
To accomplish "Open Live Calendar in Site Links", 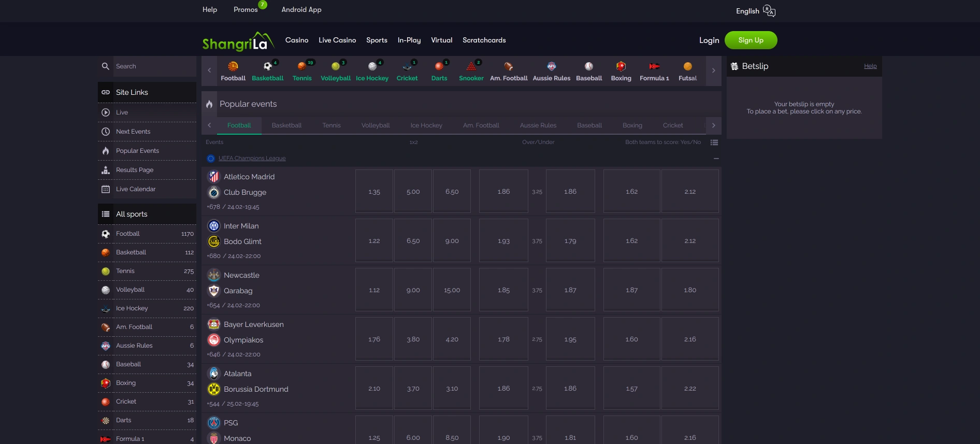I will [147, 189].
